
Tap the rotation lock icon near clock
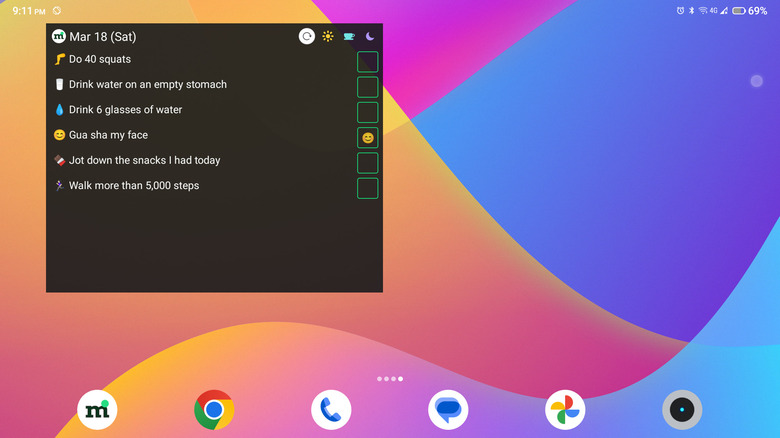(57, 10)
